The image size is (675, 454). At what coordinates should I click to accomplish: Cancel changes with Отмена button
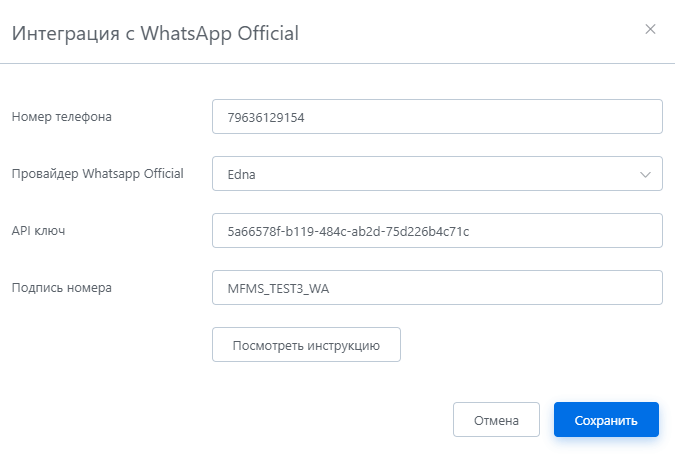[496, 420]
